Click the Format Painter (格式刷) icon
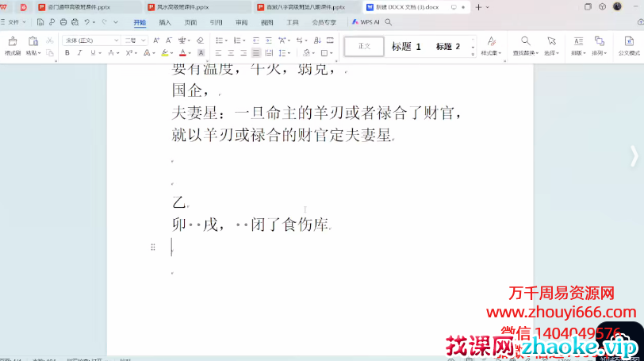 (x=12, y=41)
